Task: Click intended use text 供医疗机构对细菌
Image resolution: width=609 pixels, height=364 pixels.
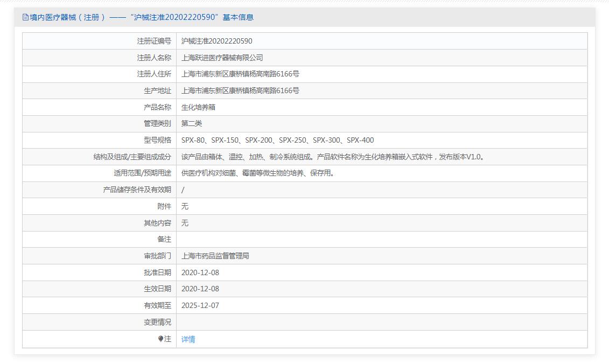Action: (x=257, y=173)
